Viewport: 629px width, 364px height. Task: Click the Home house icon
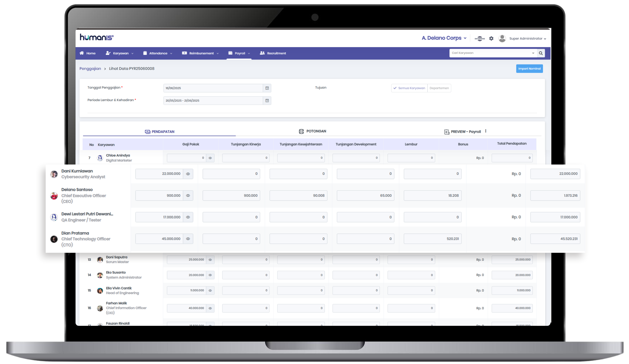click(x=82, y=53)
